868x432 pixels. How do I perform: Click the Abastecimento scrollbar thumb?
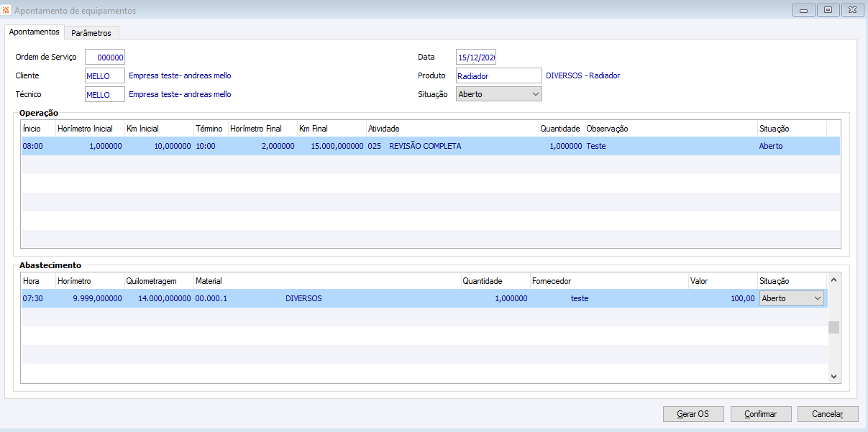click(x=833, y=328)
